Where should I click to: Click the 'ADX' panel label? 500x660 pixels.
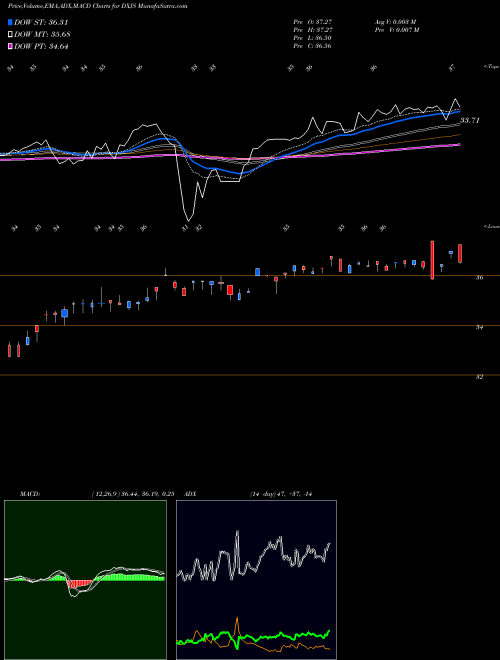191,494
